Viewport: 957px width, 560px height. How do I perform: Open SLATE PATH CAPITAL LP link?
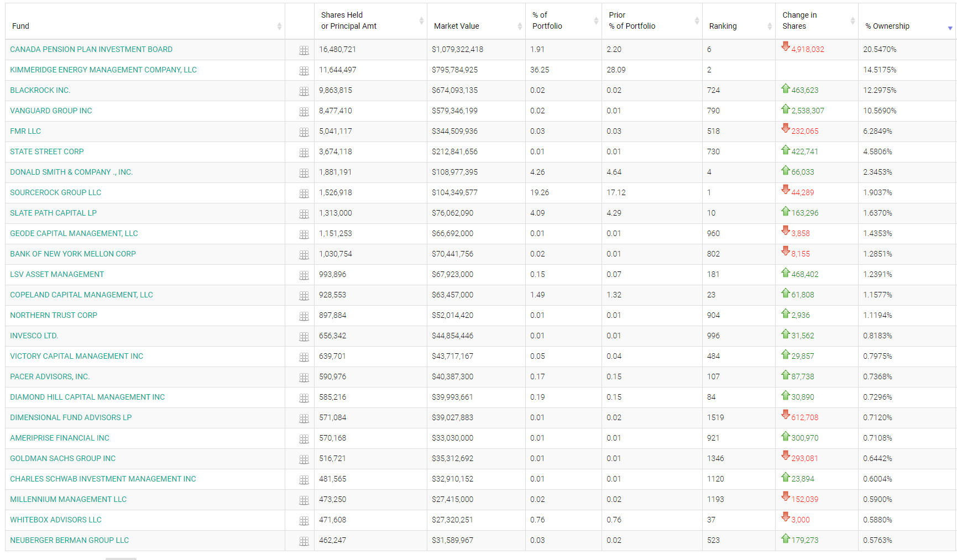pos(53,213)
